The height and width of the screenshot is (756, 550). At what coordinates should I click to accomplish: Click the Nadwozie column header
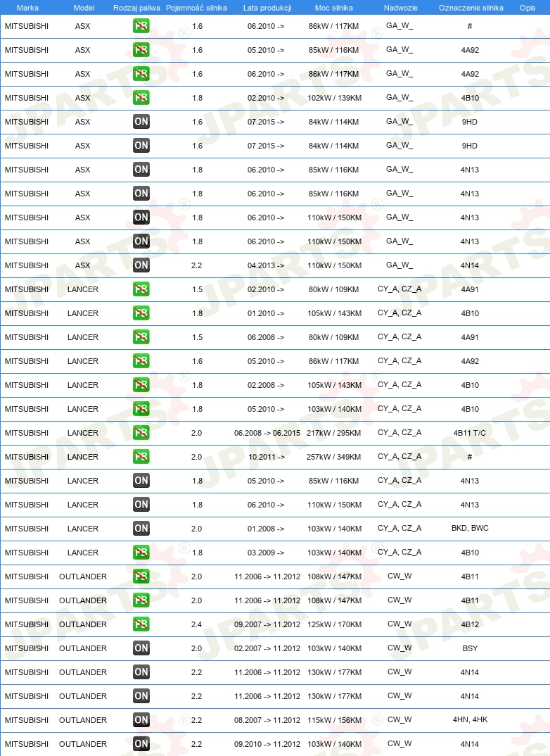pos(401,8)
